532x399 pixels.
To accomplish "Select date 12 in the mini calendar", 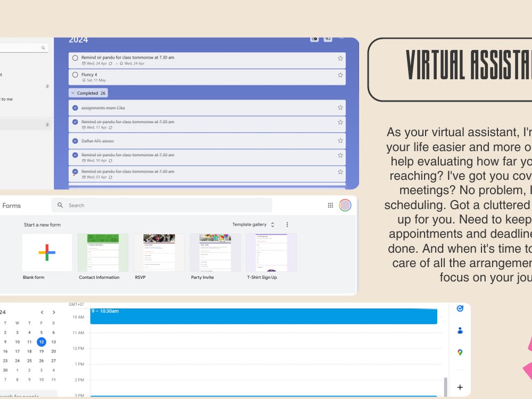I will [x=41, y=342].
